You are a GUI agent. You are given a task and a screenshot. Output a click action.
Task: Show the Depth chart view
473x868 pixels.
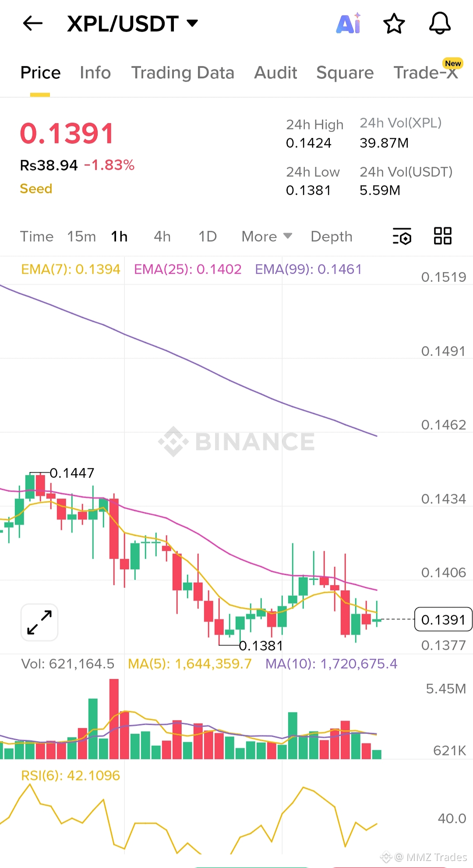[332, 237]
